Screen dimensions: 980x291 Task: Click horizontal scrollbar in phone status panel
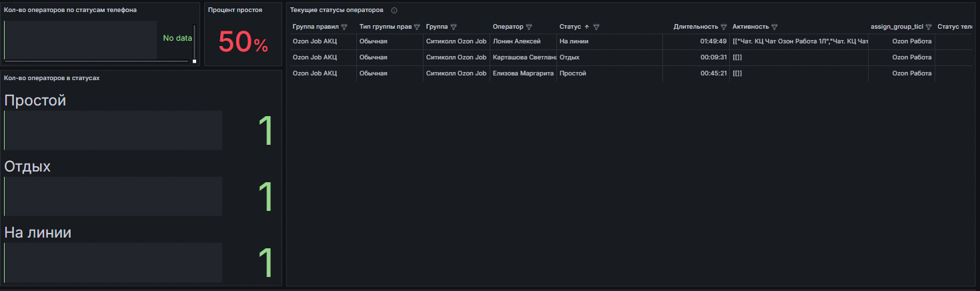coord(96,61)
